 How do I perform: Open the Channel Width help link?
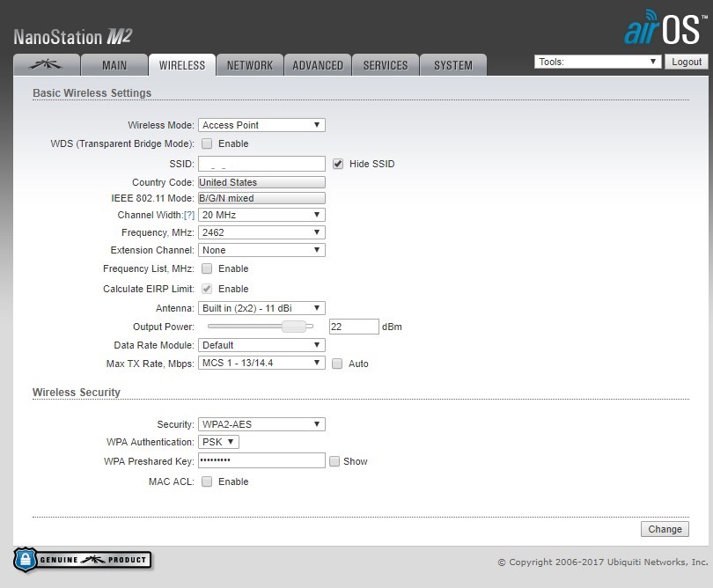pyautogui.click(x=189, y=215)
